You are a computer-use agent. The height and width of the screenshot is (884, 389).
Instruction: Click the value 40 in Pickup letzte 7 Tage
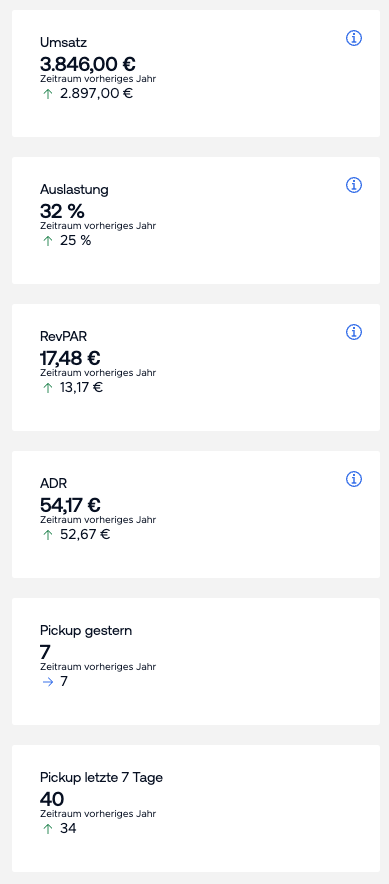(x=52, y=799)
